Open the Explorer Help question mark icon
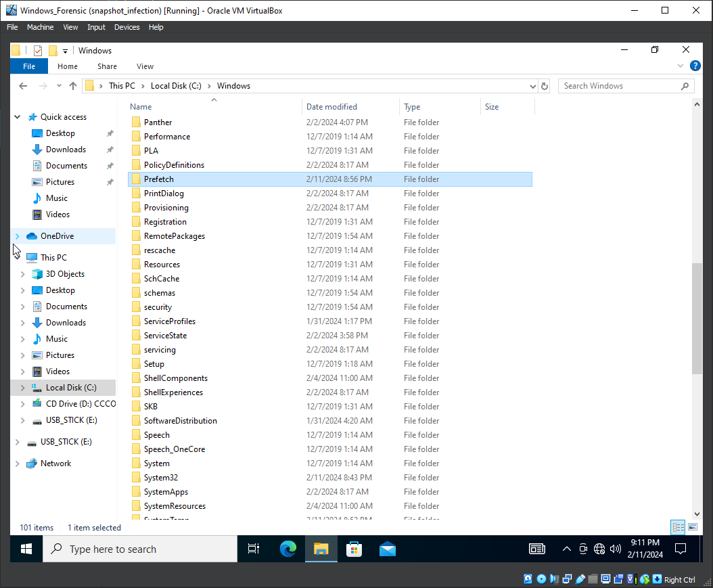 tap(695, 66)
